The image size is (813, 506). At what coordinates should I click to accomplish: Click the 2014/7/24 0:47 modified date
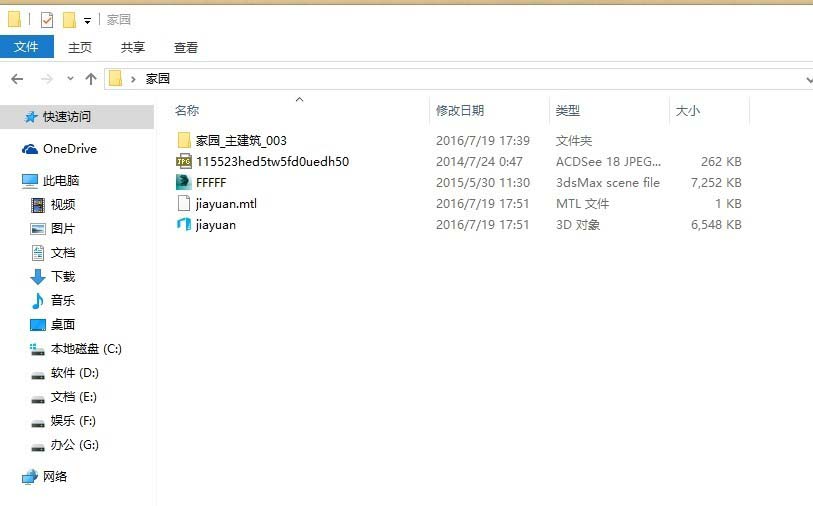[479, 162]
